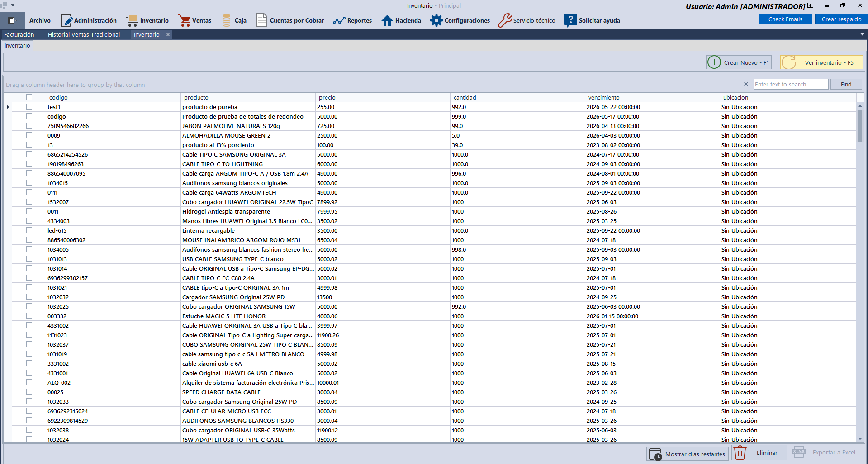
Task: Tick checkbox for Linterna recargable row
Action: (x=29, y=230)
